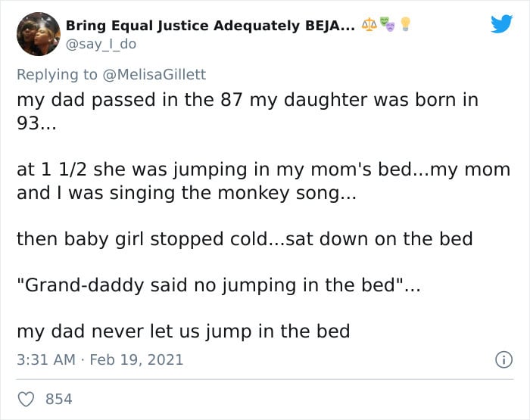Click the Feb 19, 2021 date

pyautogui.click(x=136, y=359)
